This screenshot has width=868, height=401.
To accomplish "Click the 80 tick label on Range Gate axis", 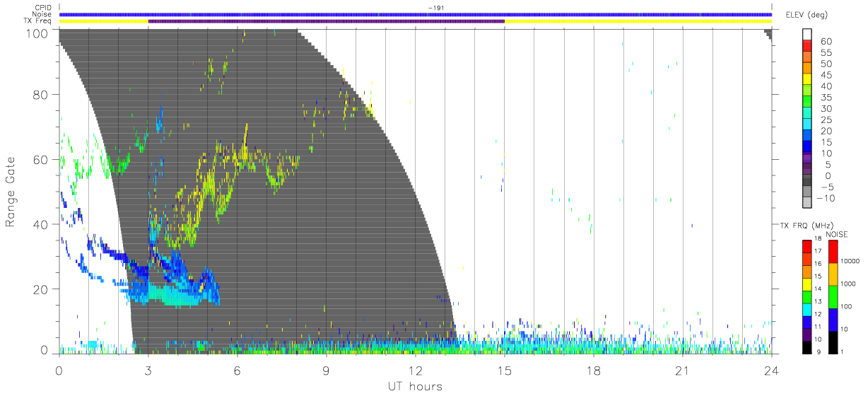I will pyautogui.click(x=40, y=95).
